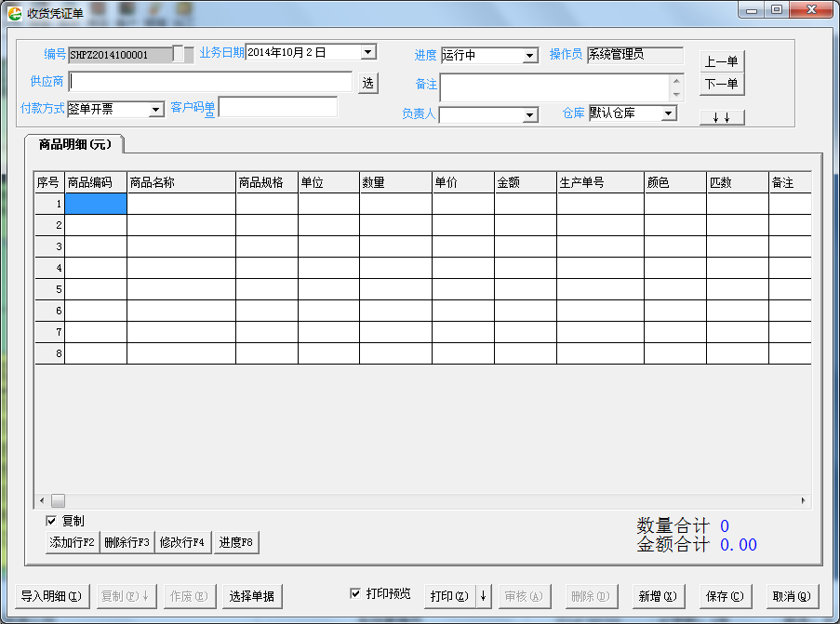Click the 颜色 column header

pyautogui.click(x=675, y=182)
